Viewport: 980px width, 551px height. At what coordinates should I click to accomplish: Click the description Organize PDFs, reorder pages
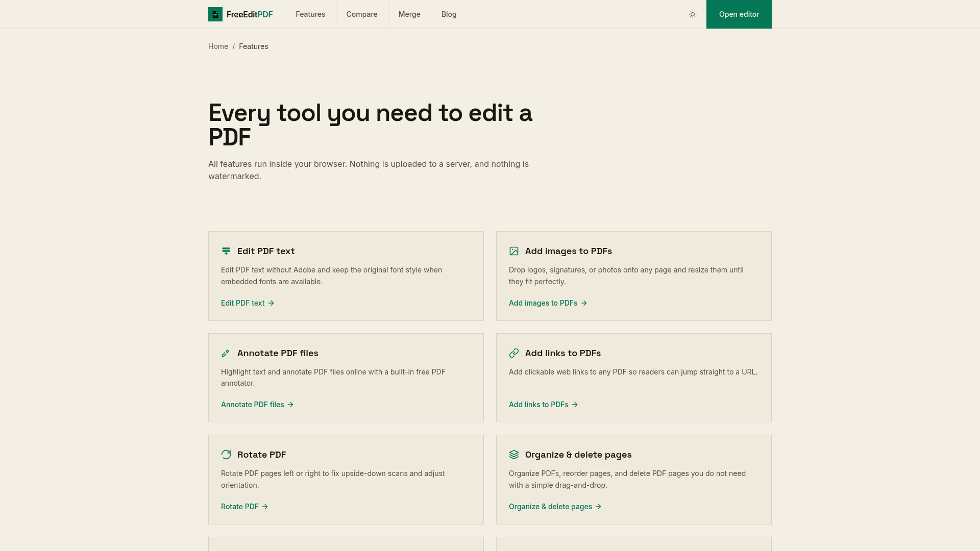[x=627, y=479]
